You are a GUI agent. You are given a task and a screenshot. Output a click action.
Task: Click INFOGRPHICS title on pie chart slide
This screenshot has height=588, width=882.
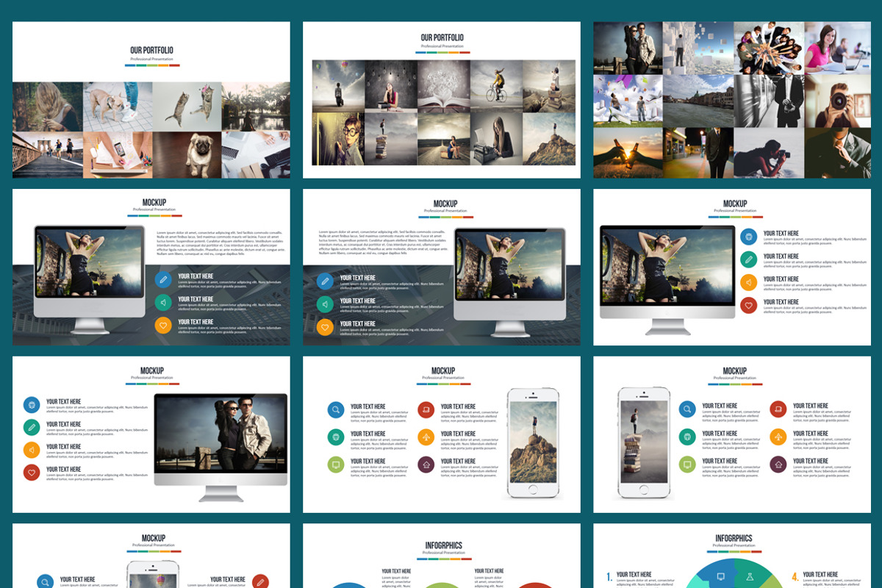(734, 538)
